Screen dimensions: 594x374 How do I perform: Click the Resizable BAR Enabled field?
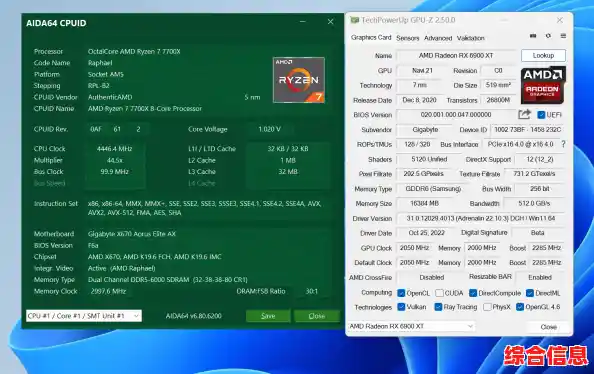(540, 277)
